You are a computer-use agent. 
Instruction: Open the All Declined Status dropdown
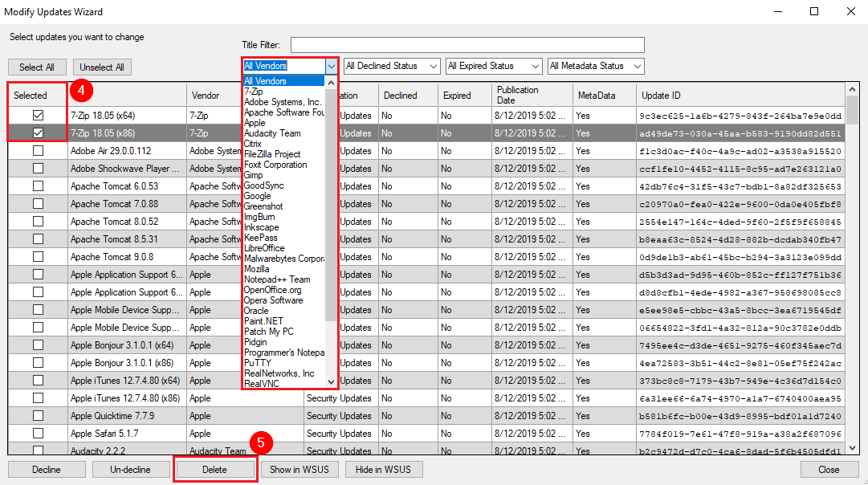[x=392, y=66]
